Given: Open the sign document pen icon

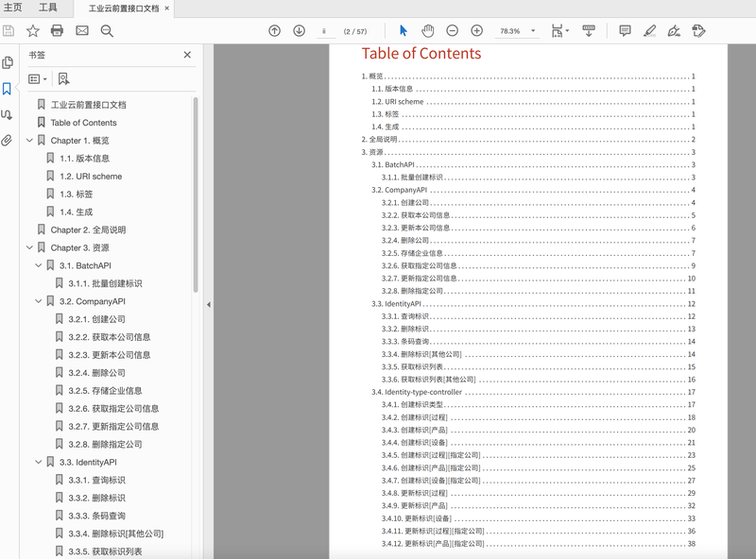Looking at the screenshot, I should point(674,31).
